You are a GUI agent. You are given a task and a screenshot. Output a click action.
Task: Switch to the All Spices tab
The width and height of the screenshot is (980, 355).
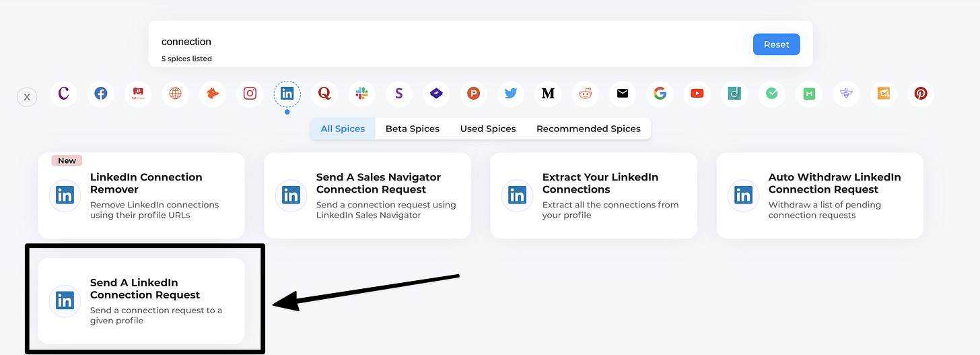click(x=343, y=129)
